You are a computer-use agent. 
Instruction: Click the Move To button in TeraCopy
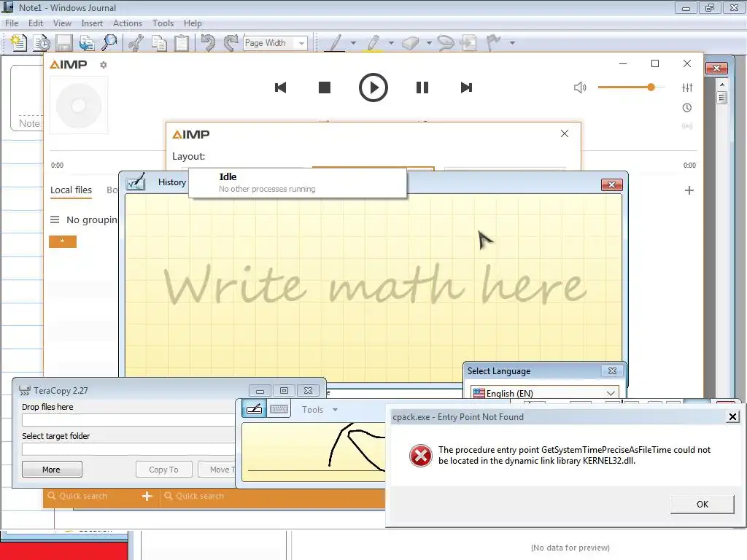click(x=217, y=470)
